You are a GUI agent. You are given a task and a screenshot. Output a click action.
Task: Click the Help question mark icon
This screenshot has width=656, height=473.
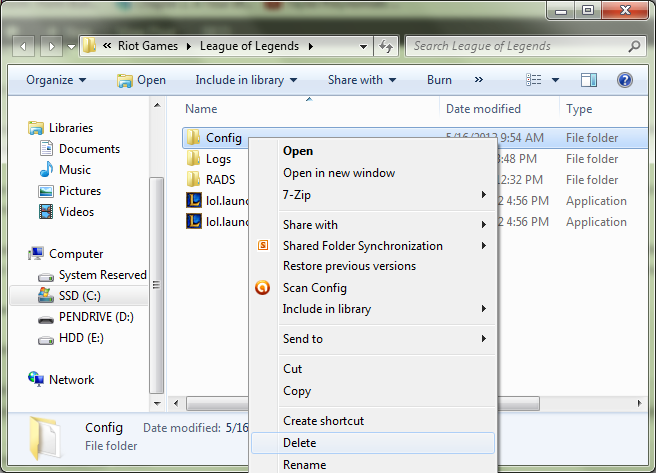click(625, 80)
